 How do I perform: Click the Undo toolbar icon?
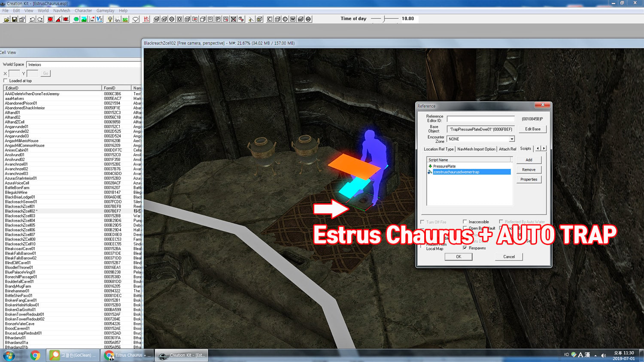pos(32,19)
